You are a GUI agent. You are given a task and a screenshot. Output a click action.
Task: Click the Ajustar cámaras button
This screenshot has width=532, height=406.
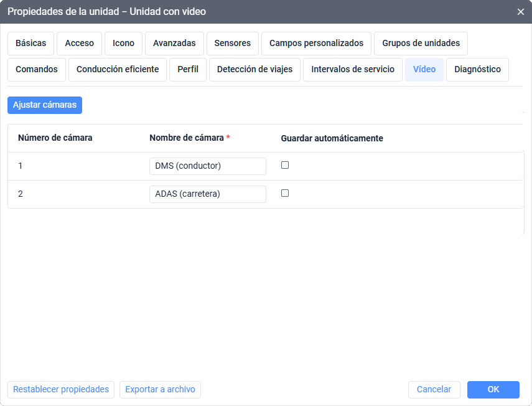click(x=45, y=105)
